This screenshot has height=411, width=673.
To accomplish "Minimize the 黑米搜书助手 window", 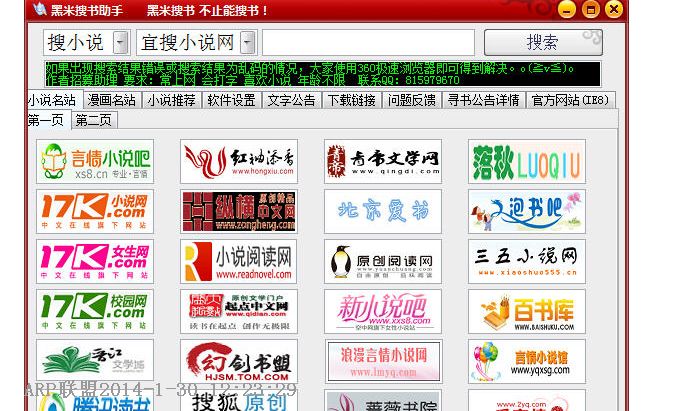I will 567,9.
